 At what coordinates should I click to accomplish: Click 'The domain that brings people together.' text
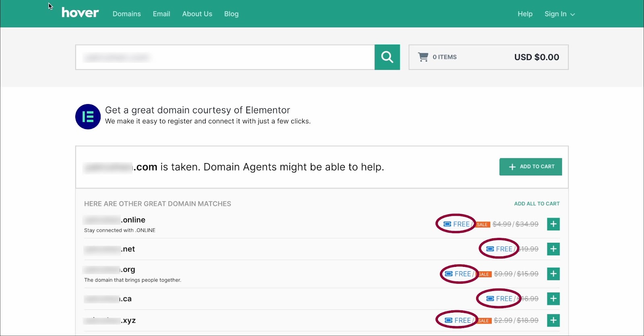[132, 280]
